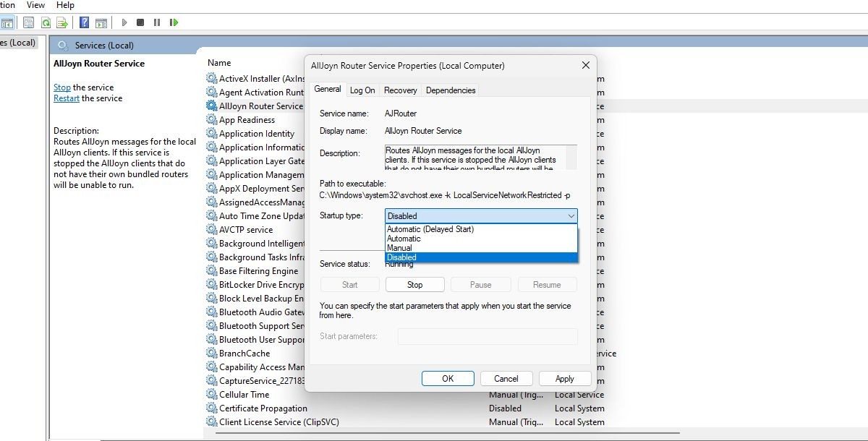
Task: Switch to the General tab
Action: (328, 89)
